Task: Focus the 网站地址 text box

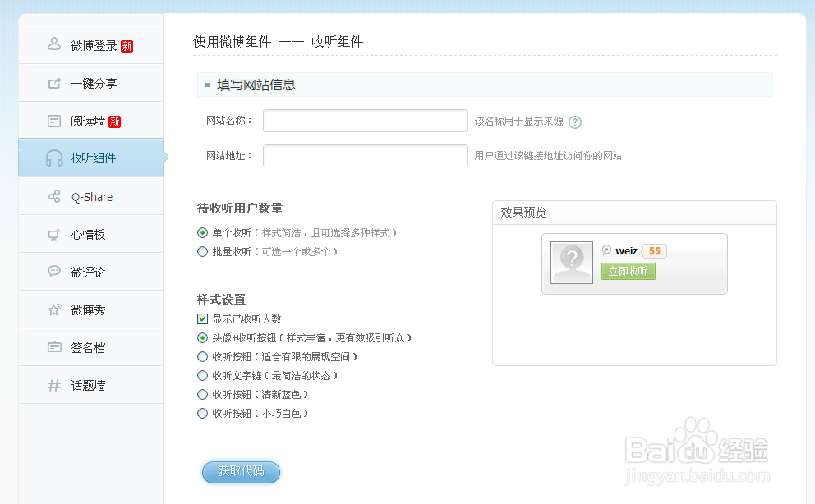Action: point(365,156)
